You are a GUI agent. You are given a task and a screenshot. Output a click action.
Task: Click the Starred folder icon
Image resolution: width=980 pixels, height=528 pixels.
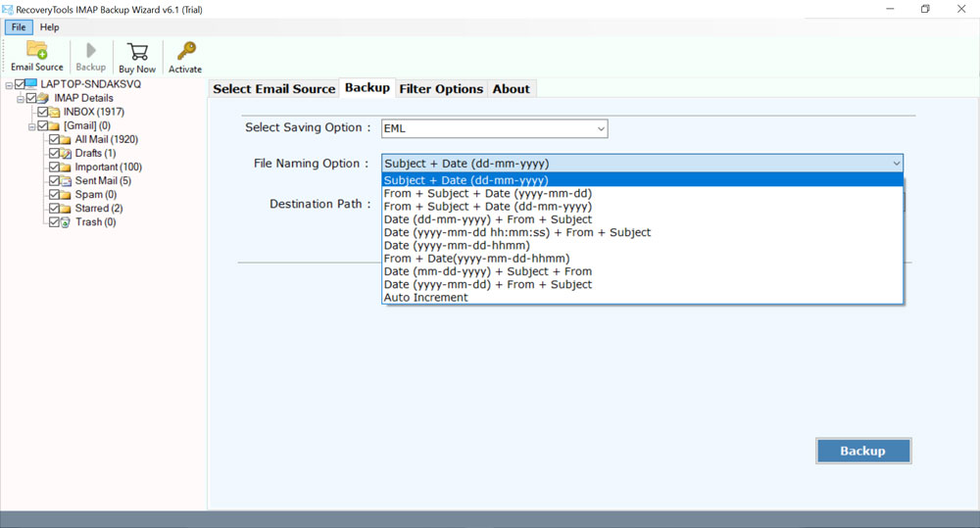click(66, 208)
